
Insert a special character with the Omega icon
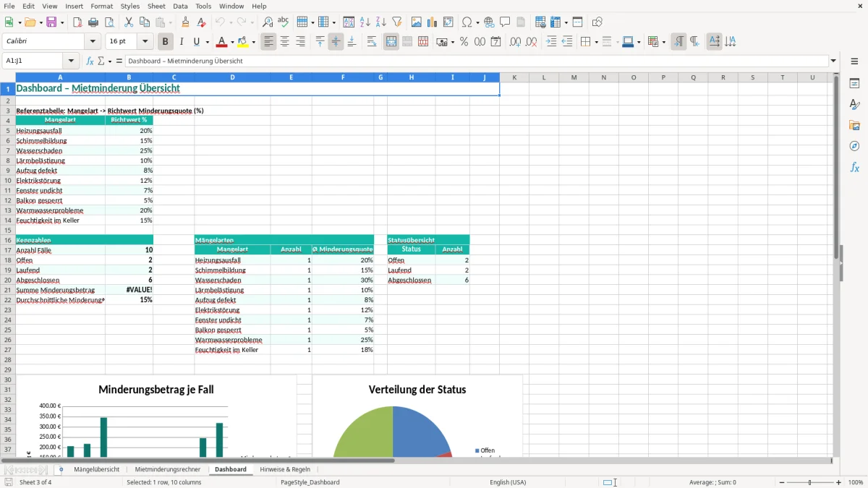coord(467,22)
